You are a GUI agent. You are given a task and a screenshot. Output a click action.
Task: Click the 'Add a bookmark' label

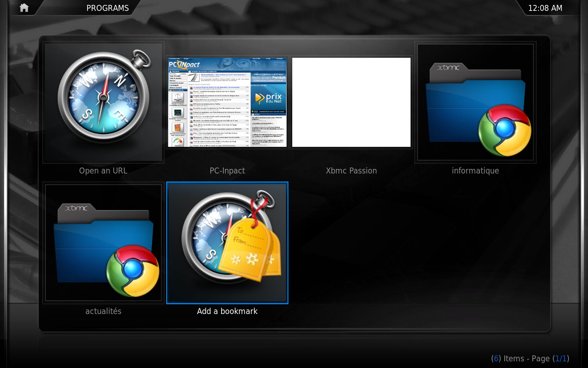pyautogui.click(x=227, y=311)
